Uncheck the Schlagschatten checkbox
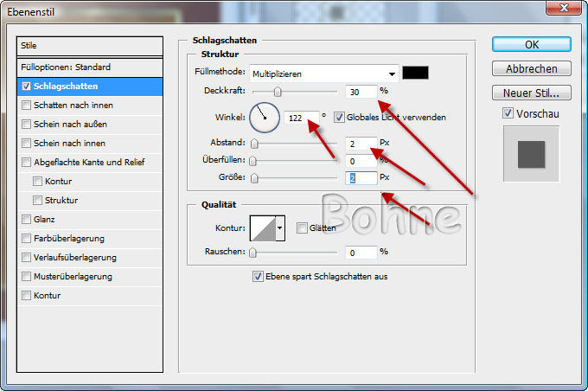 tap(27, 87)
